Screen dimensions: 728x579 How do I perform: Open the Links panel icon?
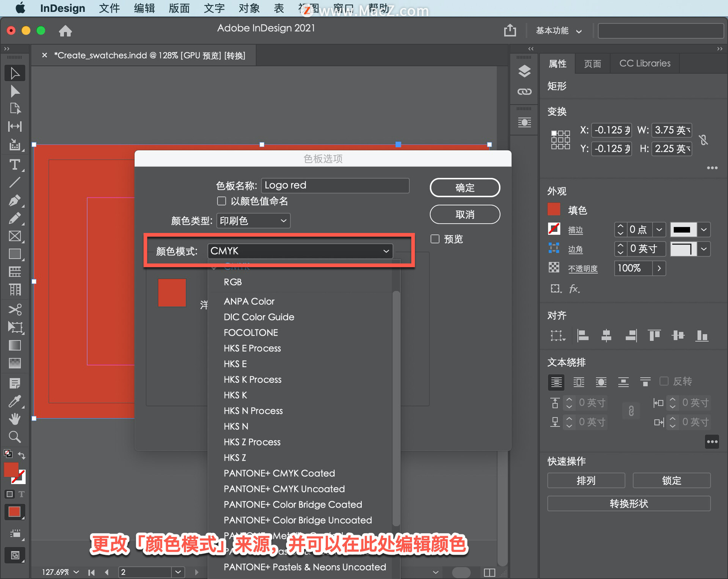(524, 91)
